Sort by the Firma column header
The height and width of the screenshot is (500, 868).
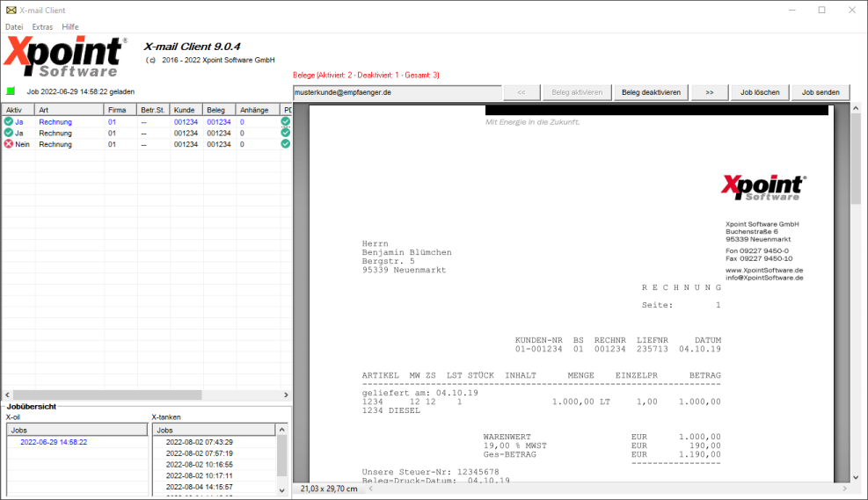tap(120, 110)
